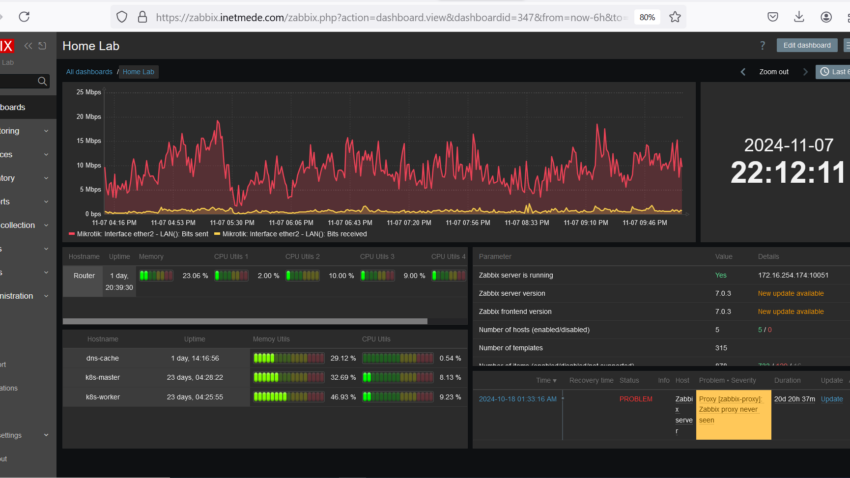Click the server version New update available text
Screen dimensions: 850x478
tap(790, 293)
